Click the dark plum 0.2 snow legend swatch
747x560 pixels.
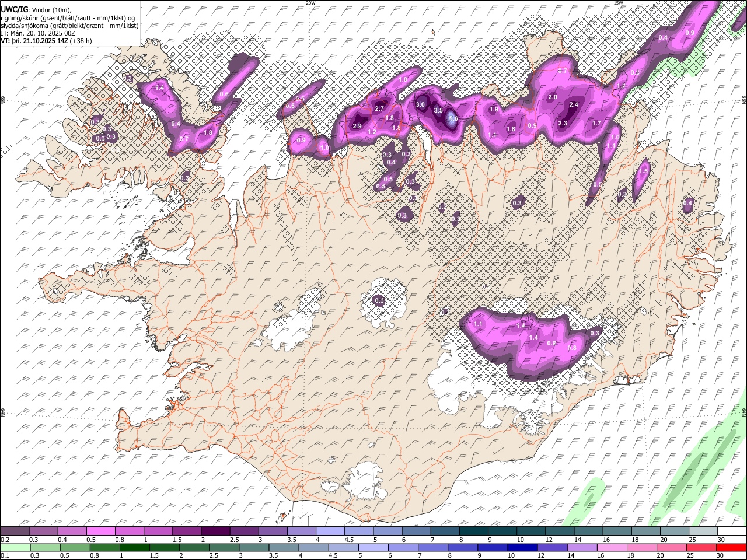click(14, 531)
